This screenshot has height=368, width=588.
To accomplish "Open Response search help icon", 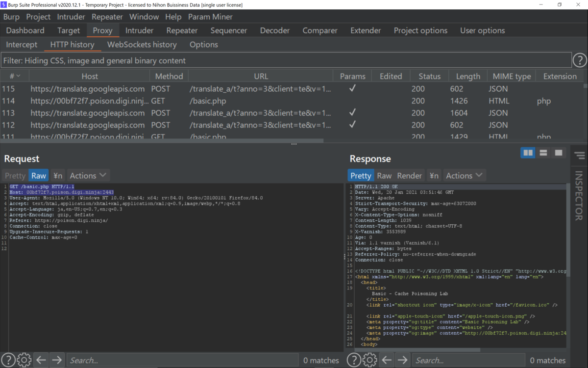I will click(x=354, y=360).
